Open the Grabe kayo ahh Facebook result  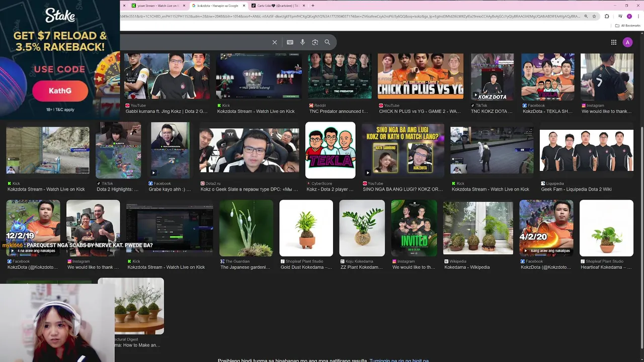pos(170,189)
